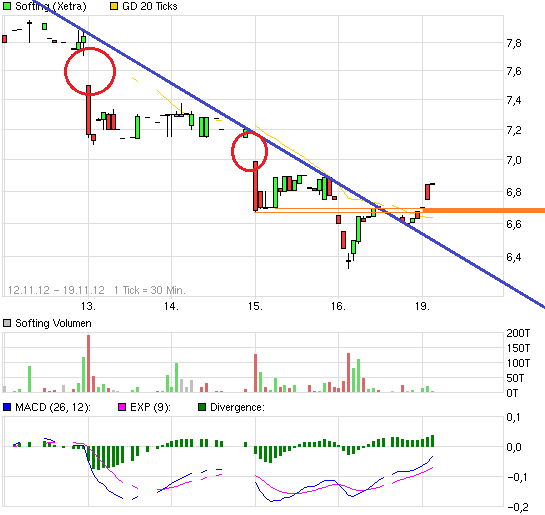Click the '13.' date axis label
The width and height of the screenshot is (545, 515).
coord(88,306)
